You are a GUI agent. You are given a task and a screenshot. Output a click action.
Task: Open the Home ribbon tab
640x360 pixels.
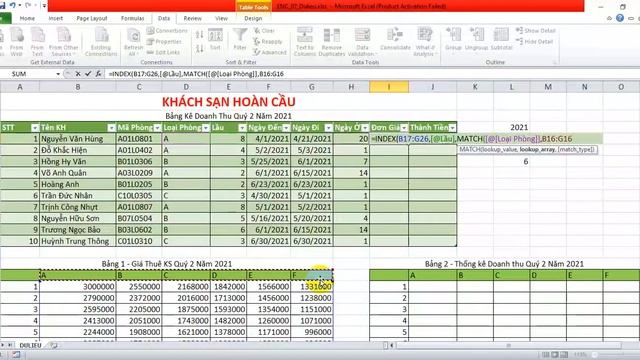tap(27, 18)
